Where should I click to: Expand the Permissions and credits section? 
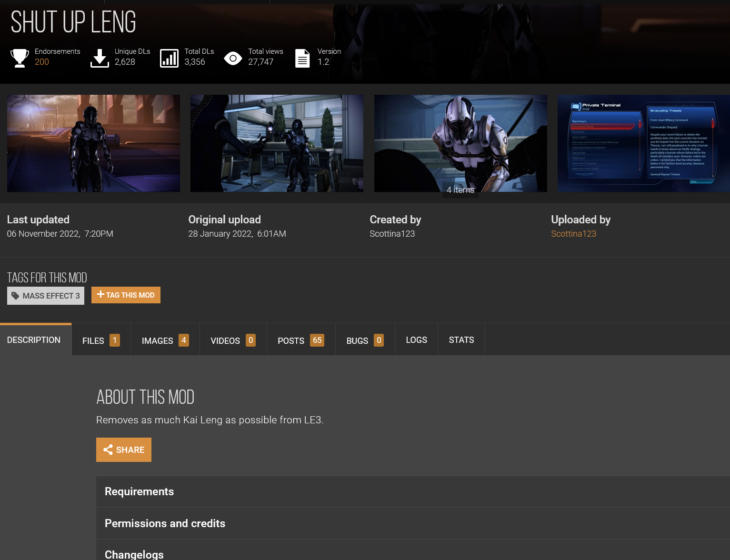(x=413, y=523)
